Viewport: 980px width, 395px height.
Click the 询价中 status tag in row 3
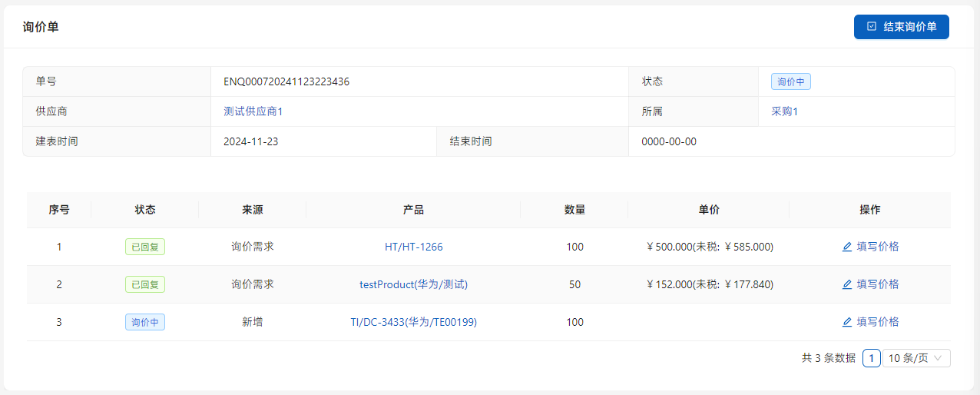tap(145, 322)
